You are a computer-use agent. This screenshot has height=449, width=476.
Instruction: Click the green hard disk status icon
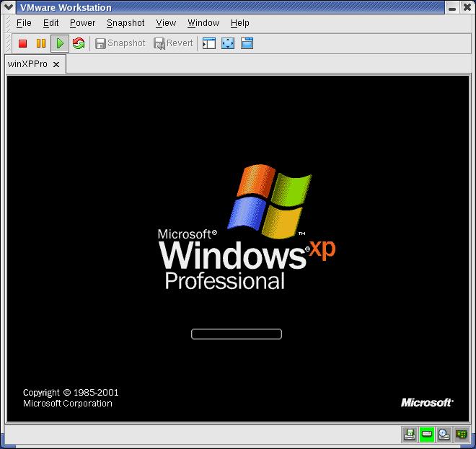coord(426,434)
